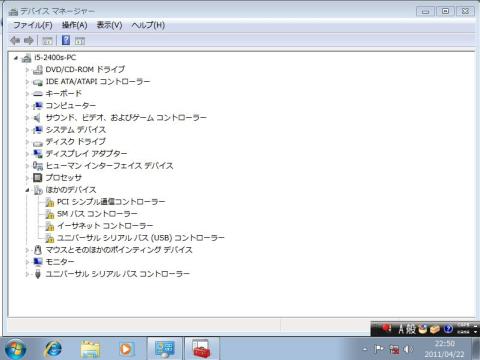Click the blue Help toolbar icon
Image resolution: width=480 pixels, height=360 pixels.
click(66, 40)
